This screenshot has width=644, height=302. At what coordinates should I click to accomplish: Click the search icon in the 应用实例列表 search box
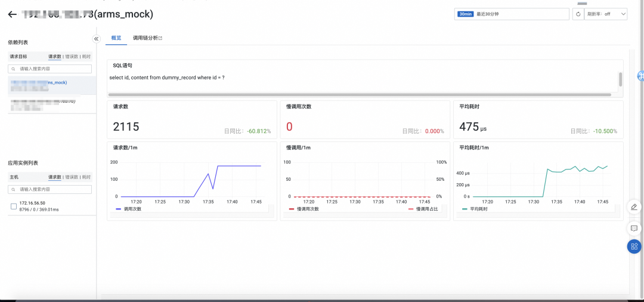pos(14,189)
